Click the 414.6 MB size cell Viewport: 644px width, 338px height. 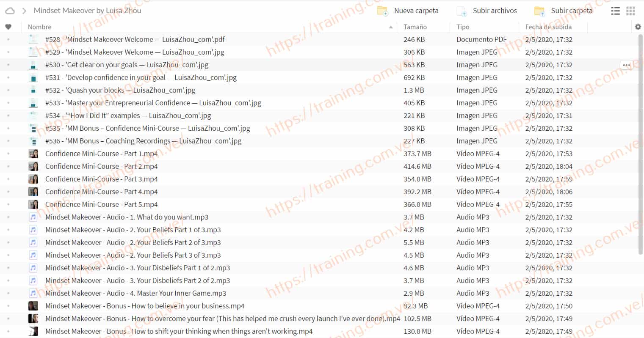pyautogui.click(x=417, y=166)
